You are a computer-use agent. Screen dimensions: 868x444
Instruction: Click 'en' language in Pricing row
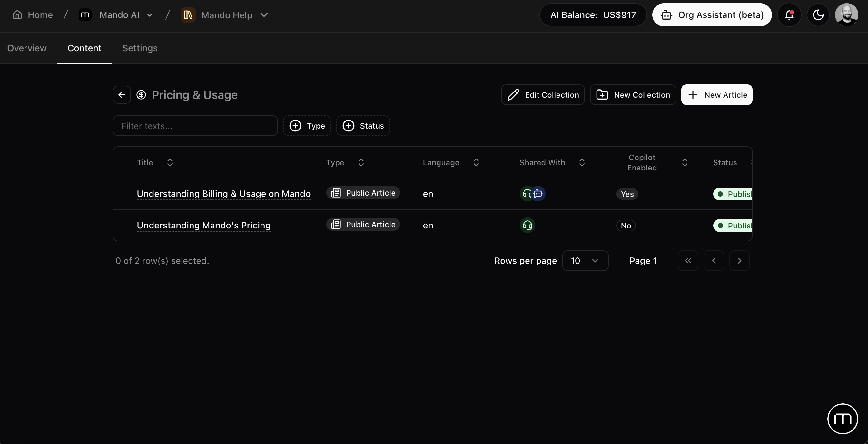click(x=428, y=225)
